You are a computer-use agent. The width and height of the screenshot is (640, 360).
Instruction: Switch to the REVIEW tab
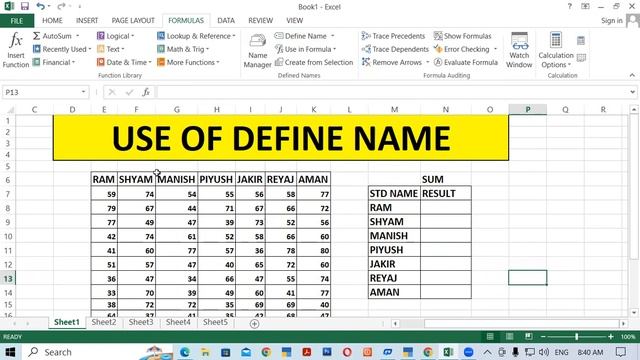(260, 20)
